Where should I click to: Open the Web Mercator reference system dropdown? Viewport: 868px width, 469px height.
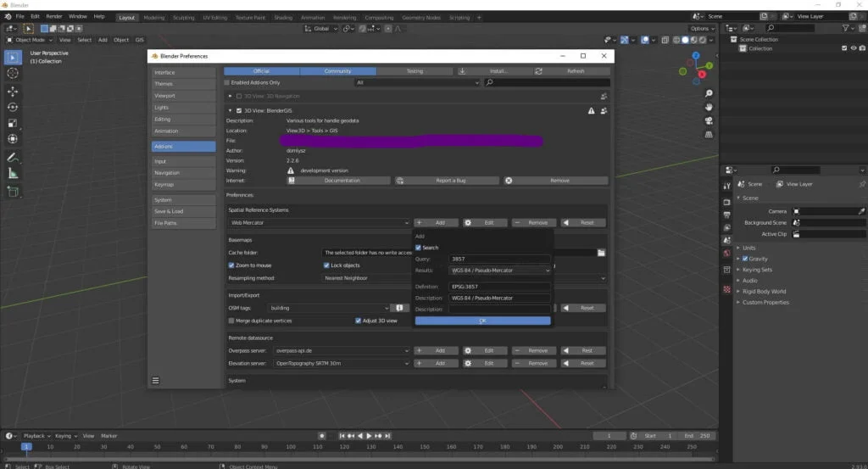(319, 222)
